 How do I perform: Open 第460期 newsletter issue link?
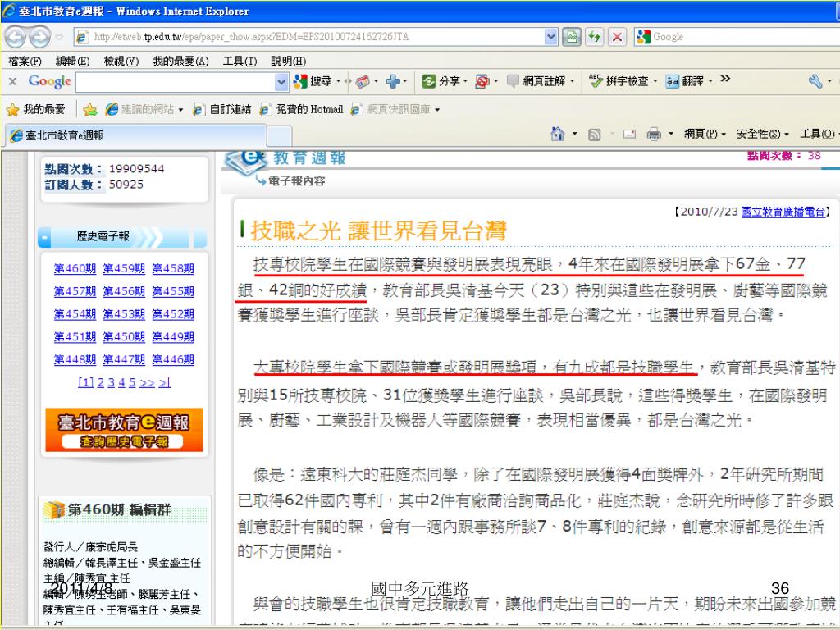point(75,268)
